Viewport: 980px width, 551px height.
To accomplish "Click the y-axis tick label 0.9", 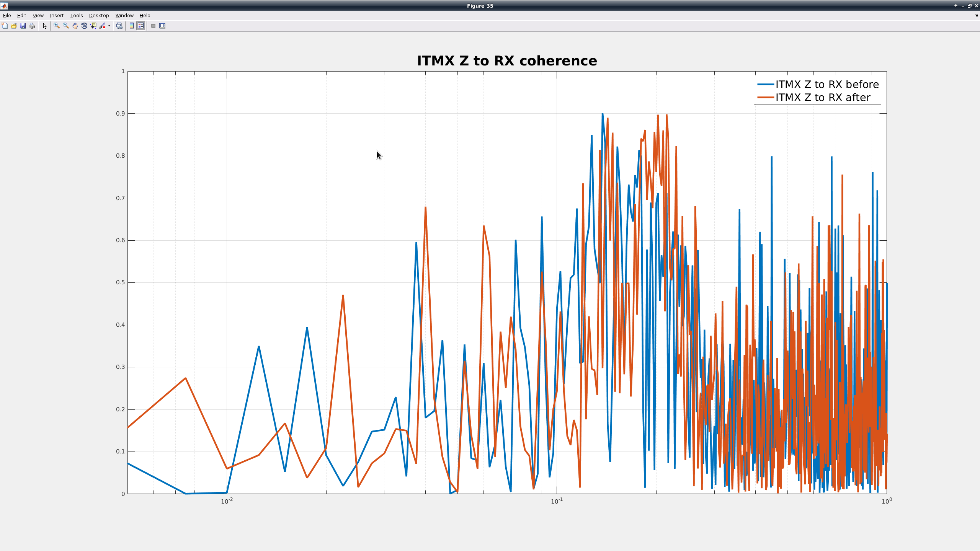I will click(x=121, y=114).
